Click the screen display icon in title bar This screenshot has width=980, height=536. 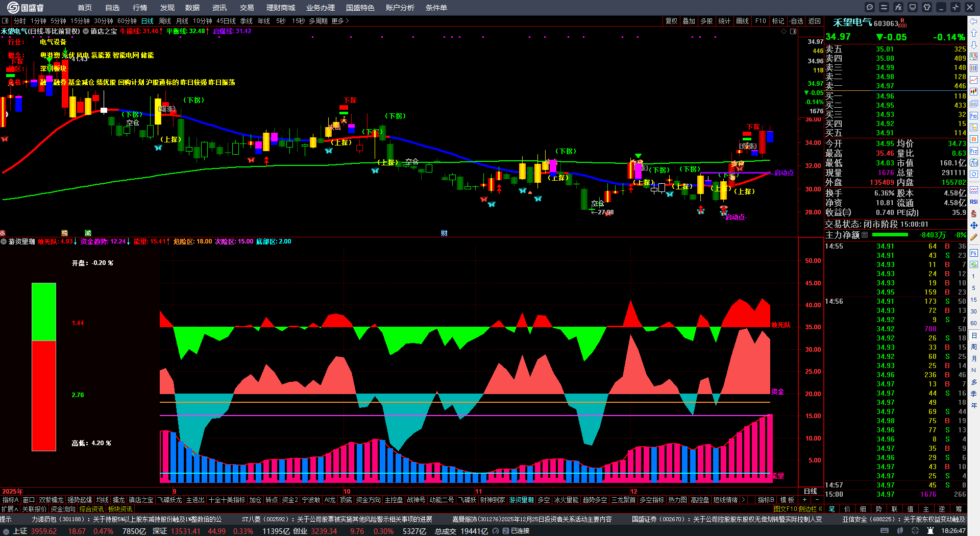[x=913, y=7]
